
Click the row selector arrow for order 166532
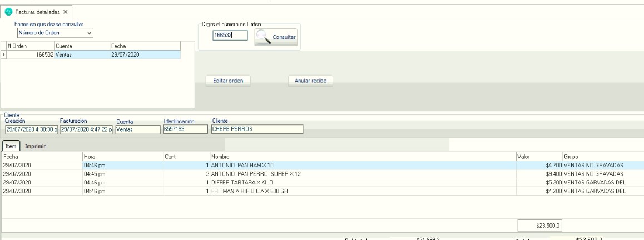(x=3, y=55)
